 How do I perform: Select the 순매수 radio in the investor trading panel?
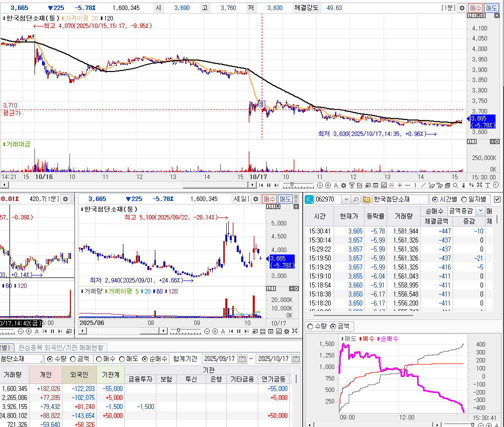click(145, 359)
